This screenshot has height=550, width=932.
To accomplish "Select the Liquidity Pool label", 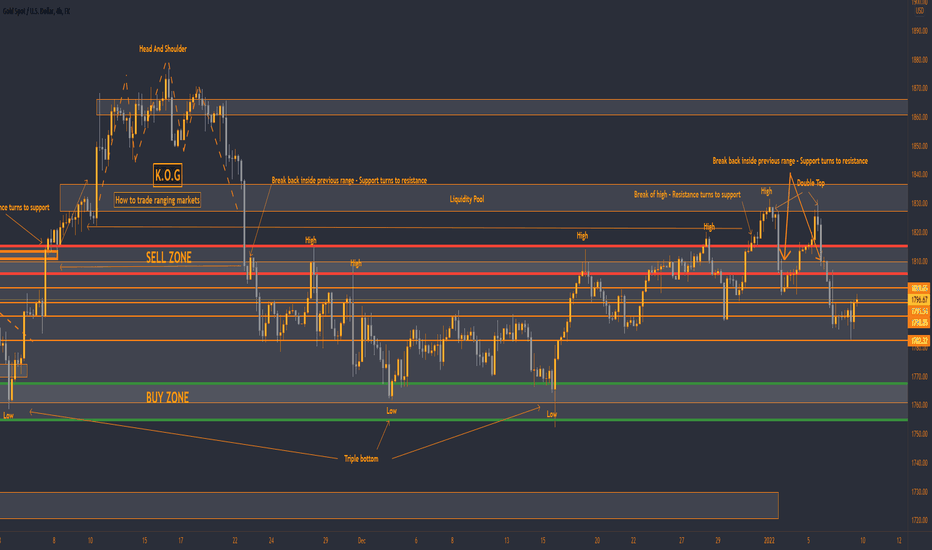I will pyautogui.click(x=467, y=199).
